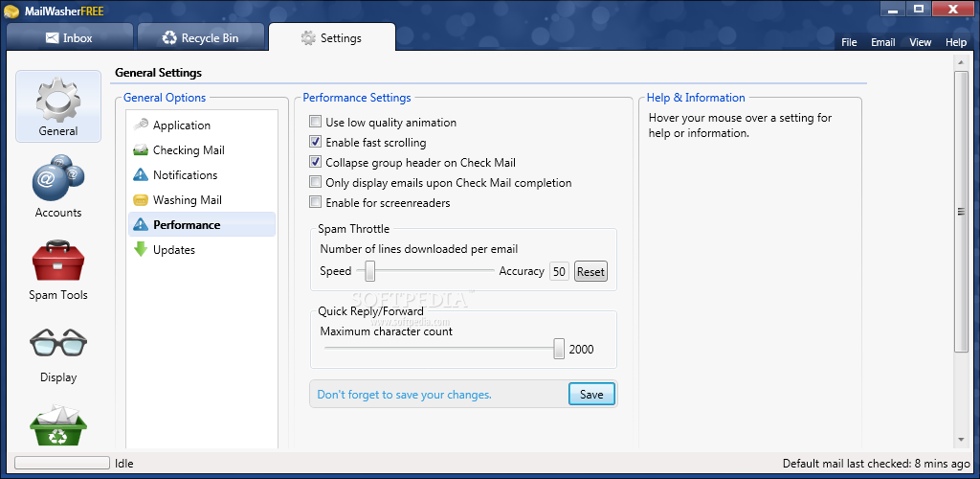Open the File menu
980x479 pixels.
(849, 42)
